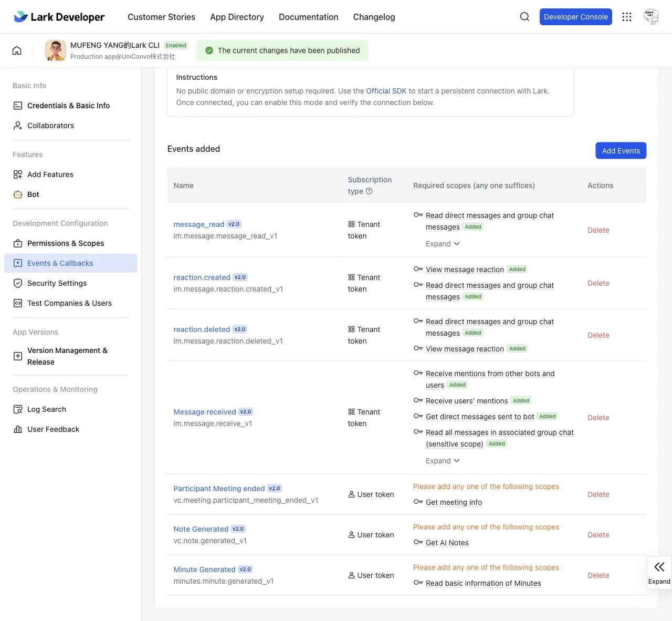Open the Developer Console

click(x=576, y=17)
